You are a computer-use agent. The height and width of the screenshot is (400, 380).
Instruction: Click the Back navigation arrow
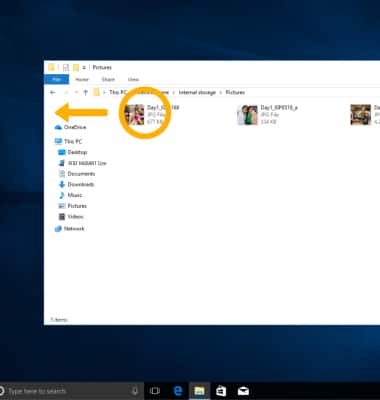coord(53,92)
